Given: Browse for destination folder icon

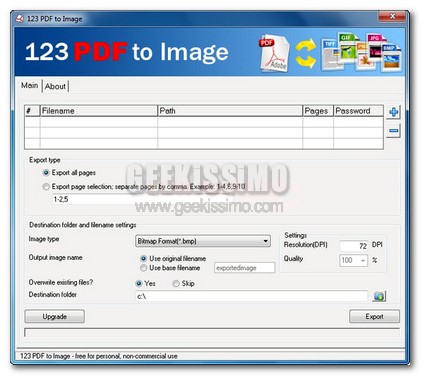Looking at the screenshot, I should (x=379, y=296).
